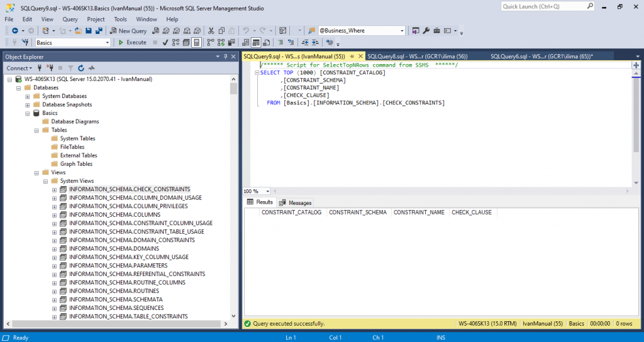Open the File menu
Image resolution: width=644 pixels, height=342 pixels.
[9, 19]
